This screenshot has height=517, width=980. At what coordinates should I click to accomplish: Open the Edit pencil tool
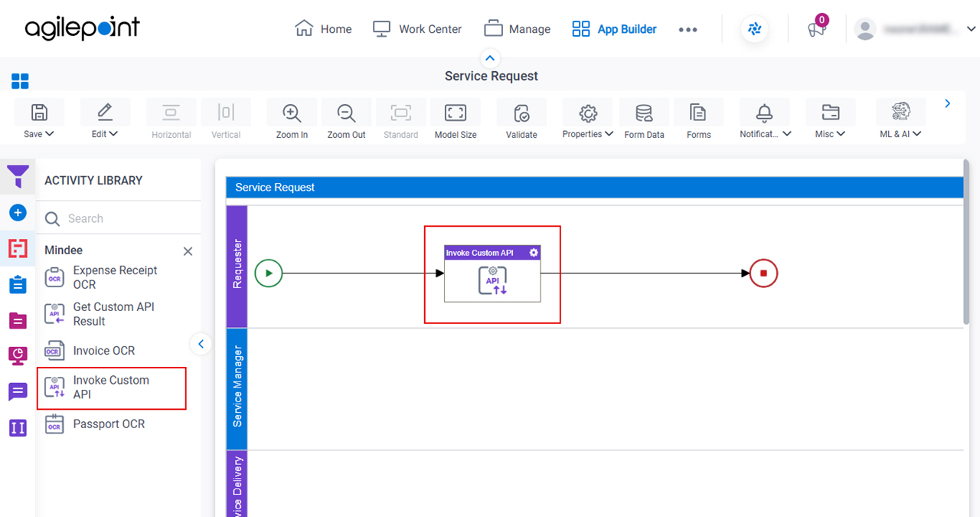(x=105, y=113)
